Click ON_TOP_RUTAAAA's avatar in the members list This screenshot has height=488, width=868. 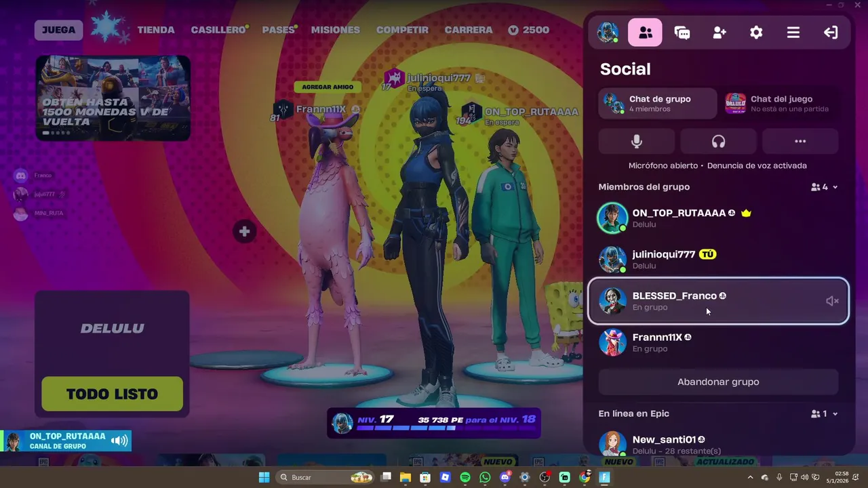(x=612, y=218)
